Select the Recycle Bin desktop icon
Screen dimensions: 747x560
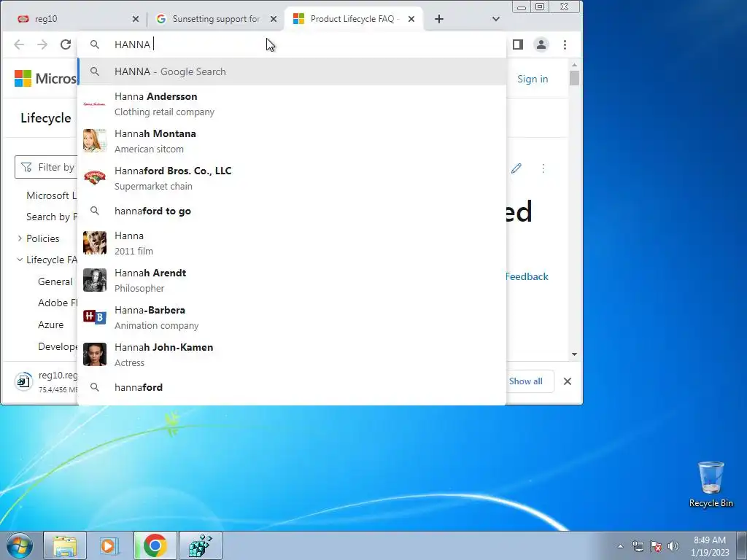pos(711,484)
